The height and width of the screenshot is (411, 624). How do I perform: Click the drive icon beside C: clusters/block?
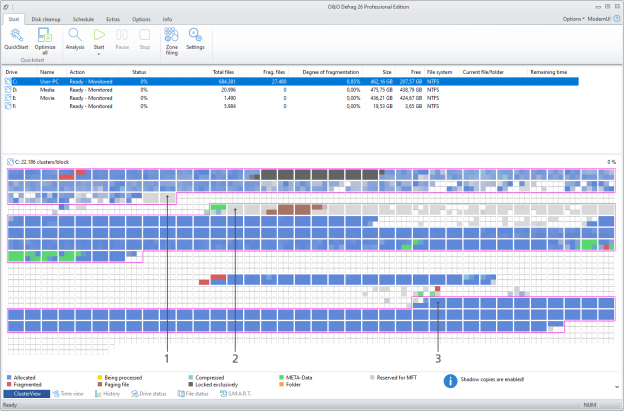coord(10,162)
